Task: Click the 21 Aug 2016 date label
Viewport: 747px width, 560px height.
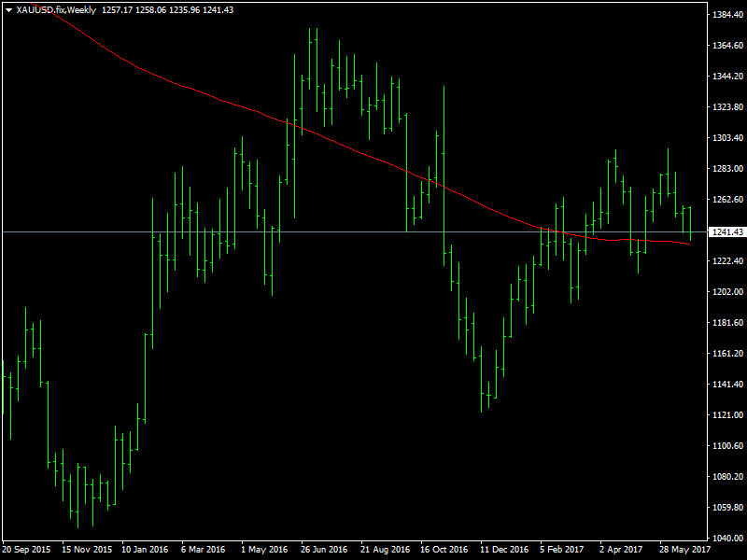Action: click(385, 550)
